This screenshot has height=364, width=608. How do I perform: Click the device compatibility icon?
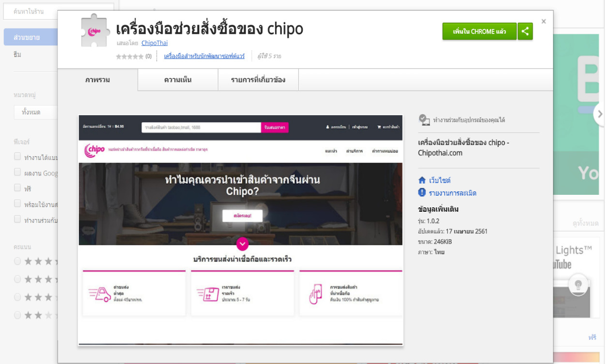point(424,120)
